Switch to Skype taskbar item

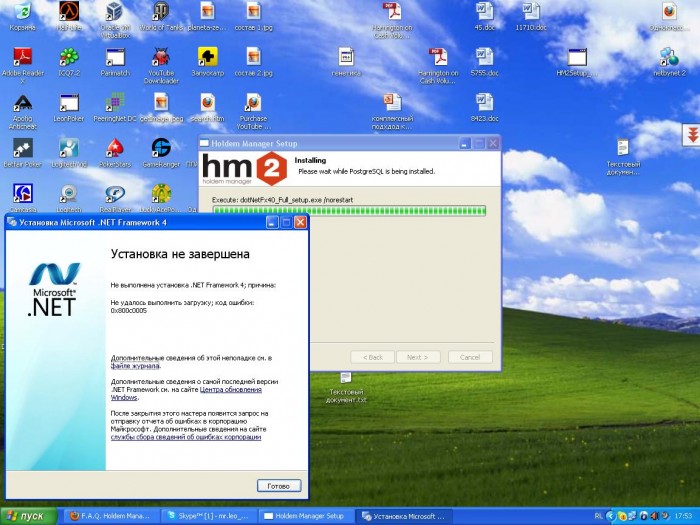click(x=208, y=516)
